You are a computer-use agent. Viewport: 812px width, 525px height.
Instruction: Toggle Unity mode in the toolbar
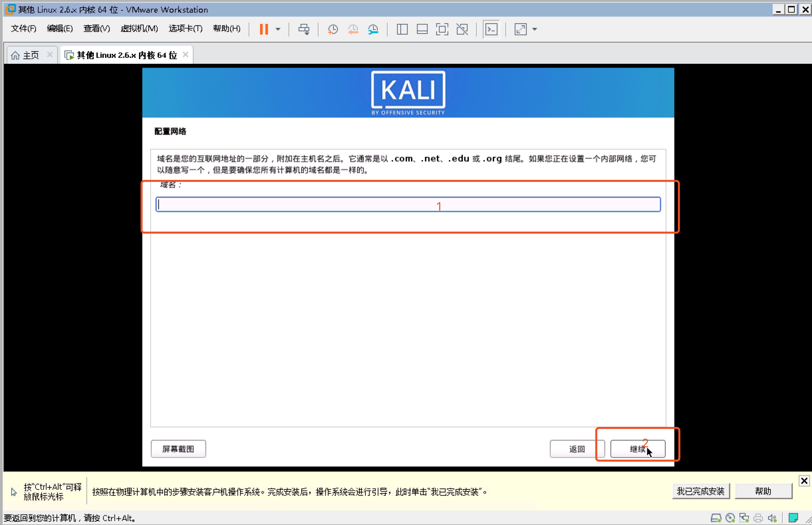click(x=462, y=29)
